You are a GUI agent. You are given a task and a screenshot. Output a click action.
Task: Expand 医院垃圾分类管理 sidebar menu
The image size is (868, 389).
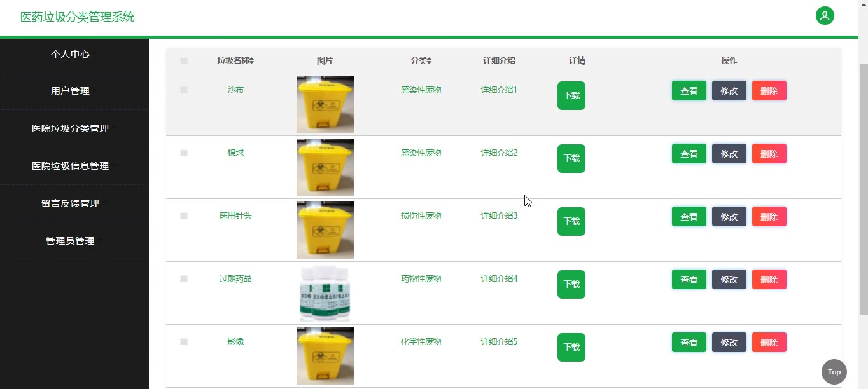[x=74, y=128]
